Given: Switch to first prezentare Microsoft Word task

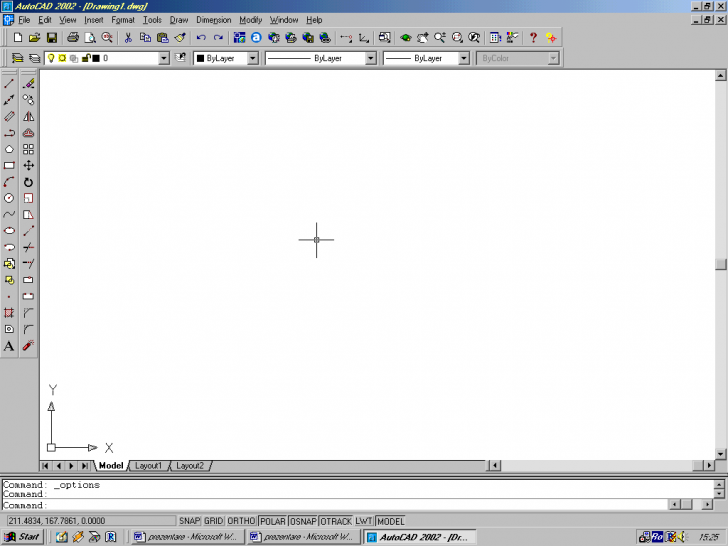Looking at the screenshot, I should point(187,537).
